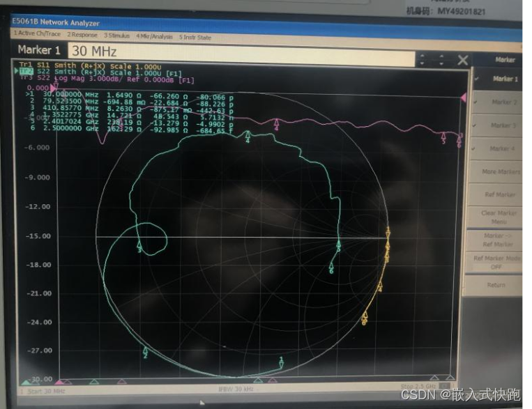The width and height of the screenshot is (532, 409).
Task: Select trace Tr3 S22 Log Mag label
Action: (107, 79)
